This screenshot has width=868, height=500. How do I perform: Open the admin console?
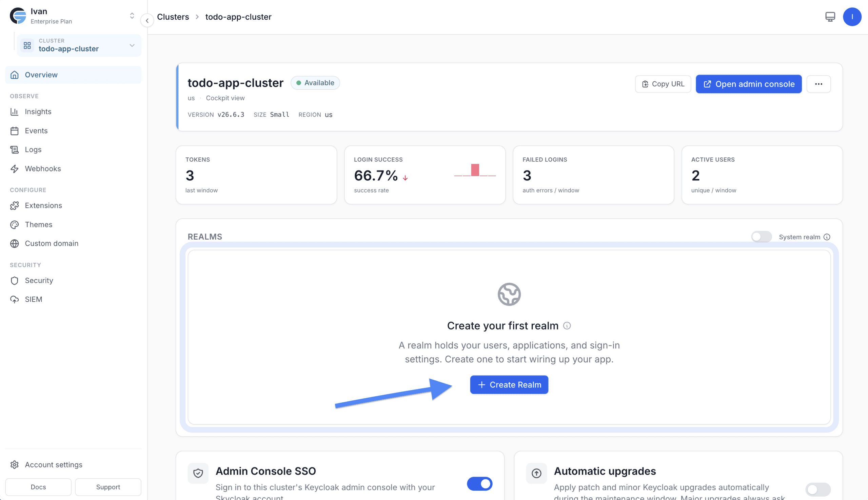[x=748, y=84]
